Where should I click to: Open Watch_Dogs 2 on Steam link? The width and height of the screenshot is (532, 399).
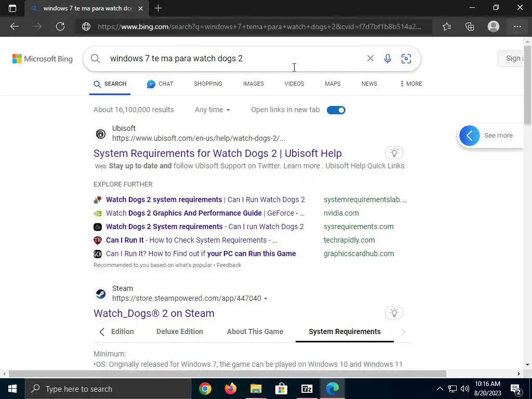pyautogui.click(x=154, y=313)
